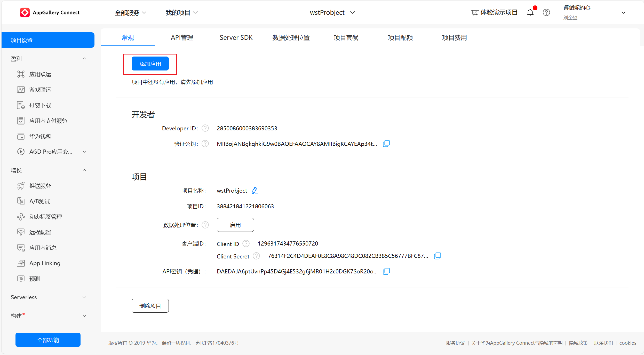This screenshot has height=355, width=644.
Task: Click the 应用内支付服务 sidebar icon
Action: click(x=21, y=121)
